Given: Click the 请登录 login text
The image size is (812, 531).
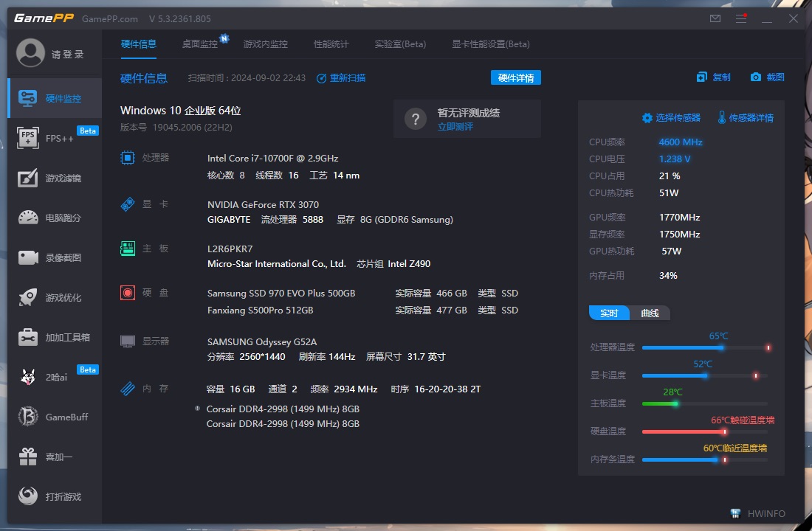Looking at the screenshot, I should tap(67, 55).
